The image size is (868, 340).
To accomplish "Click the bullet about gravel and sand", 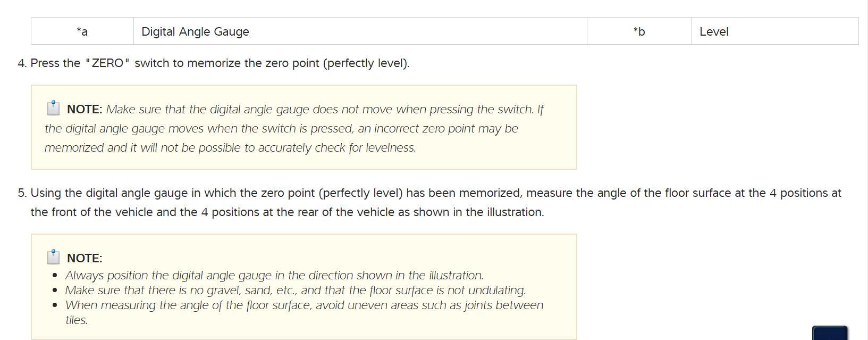I will [296, 291].
